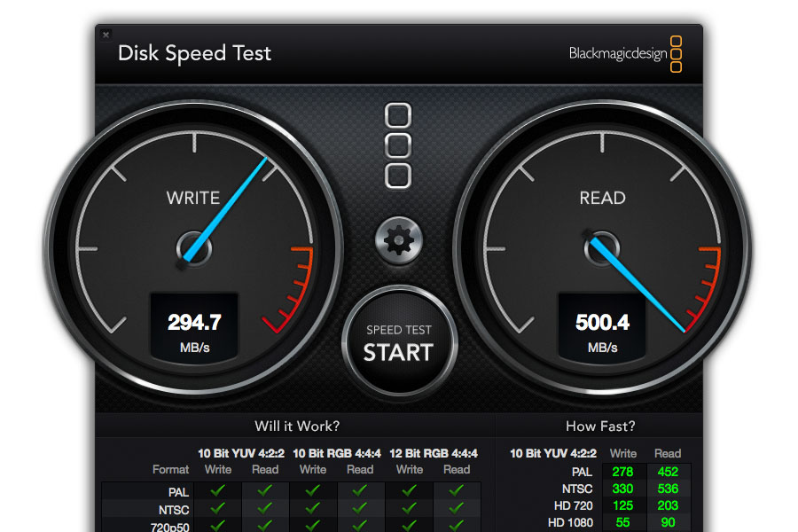
Task: Select the "Will it Work?" panel heading
Action: [297, 426]
